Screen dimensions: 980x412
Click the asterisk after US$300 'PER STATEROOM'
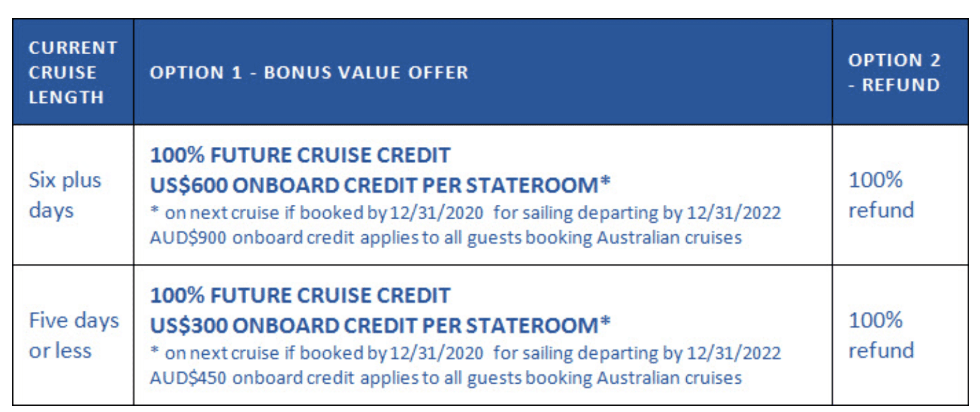[x=605, y=321]
